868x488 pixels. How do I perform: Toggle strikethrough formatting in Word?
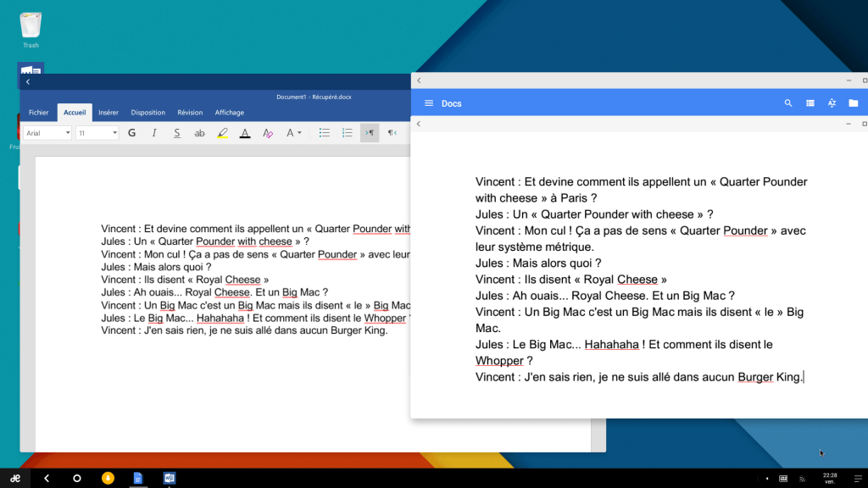click(x=200, y=133)
